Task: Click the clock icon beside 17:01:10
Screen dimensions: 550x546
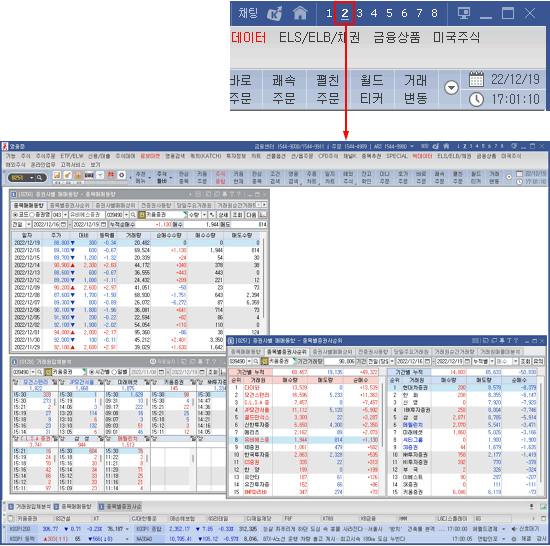Action: pyautogui.click(x=476, y=100)
